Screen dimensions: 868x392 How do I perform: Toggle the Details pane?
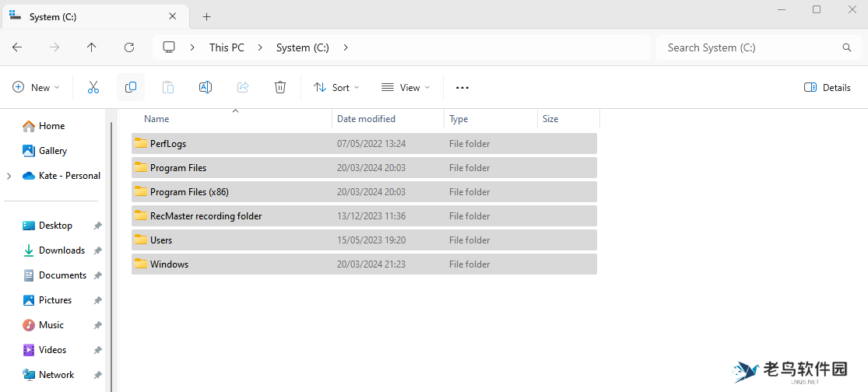click(x=827, y=88)
